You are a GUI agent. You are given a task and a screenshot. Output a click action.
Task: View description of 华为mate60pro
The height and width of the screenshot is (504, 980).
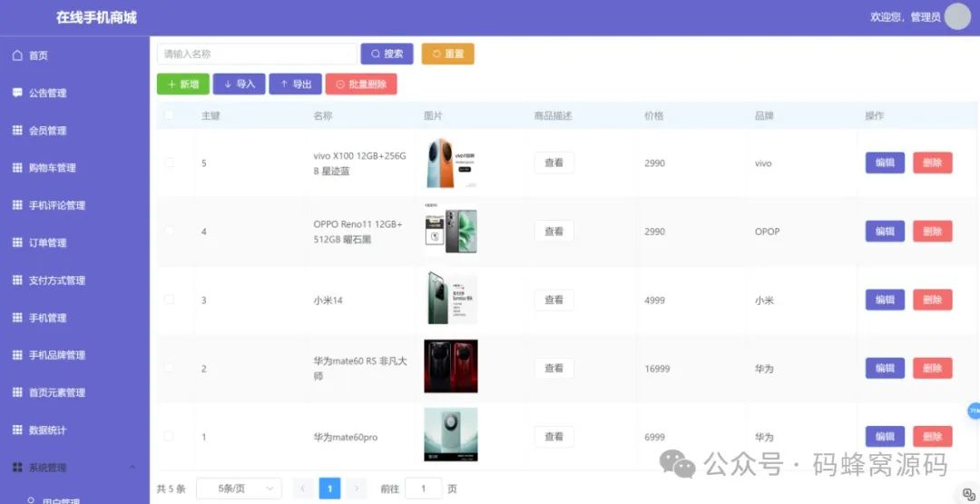[554, 437]
